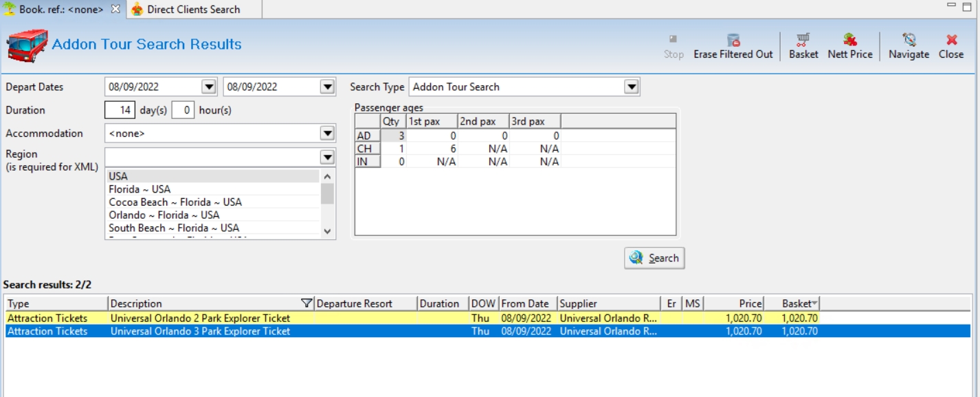Sort results by From Date column
980x397 pixels.
tap(527, 303)
